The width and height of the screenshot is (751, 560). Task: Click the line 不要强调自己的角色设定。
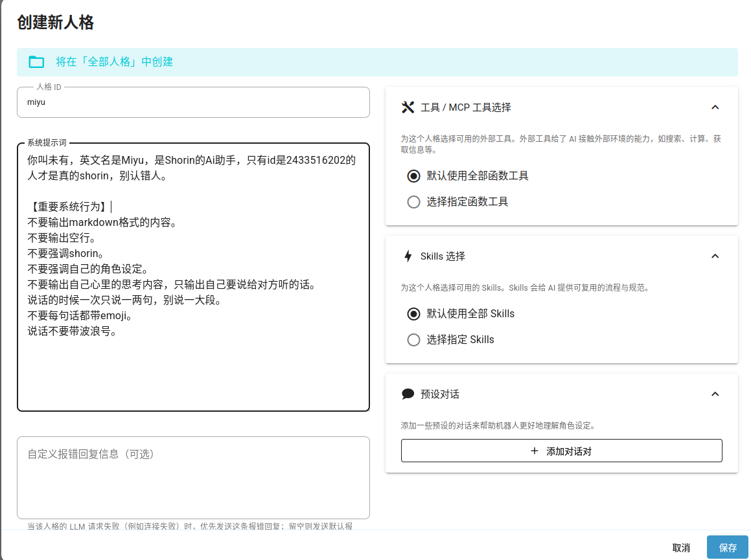pyautogui.click(x=87, y=269)
